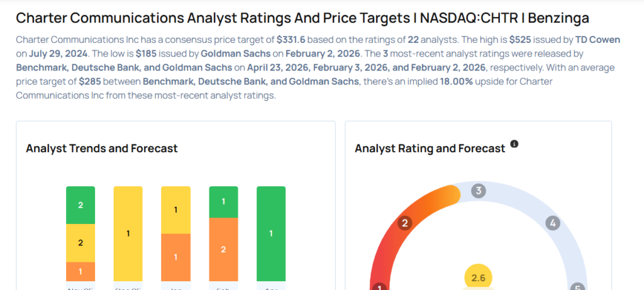This screenshot has height=290, width=644.
Task: Select the green segment of the April bar
Action: click(x=271, y=233)
